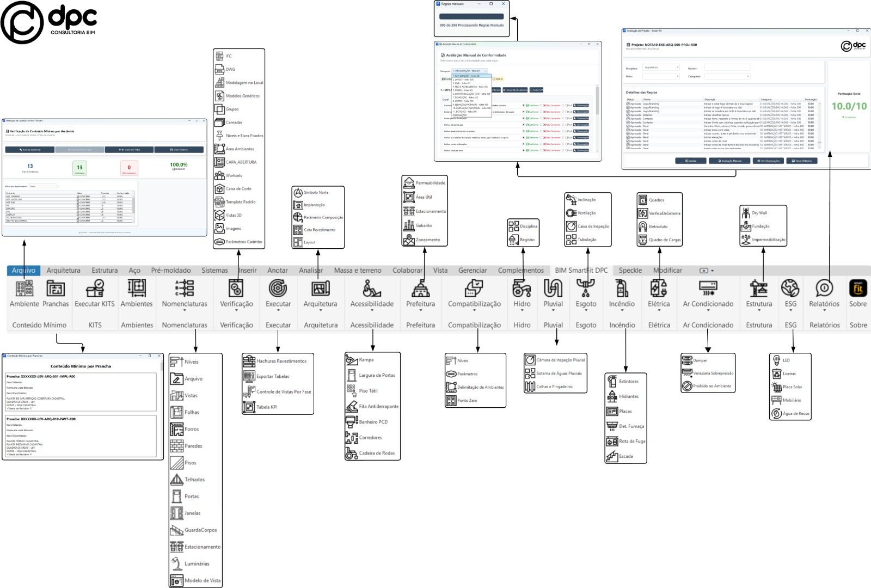Click the Impermeabilização item

763,240
